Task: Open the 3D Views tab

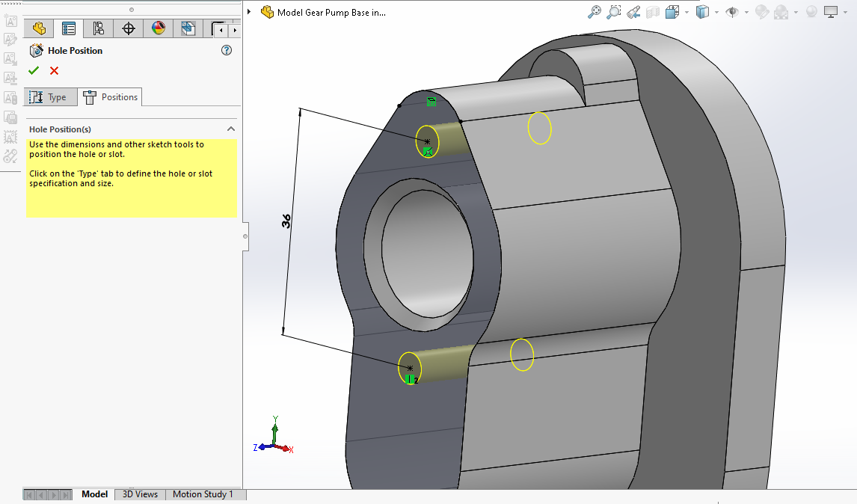Action: tap(140, 494)
